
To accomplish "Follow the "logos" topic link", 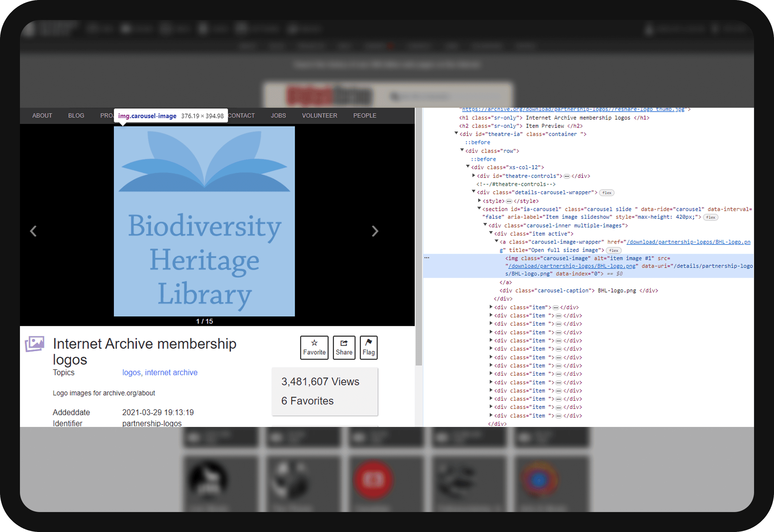I will (131, 373).
